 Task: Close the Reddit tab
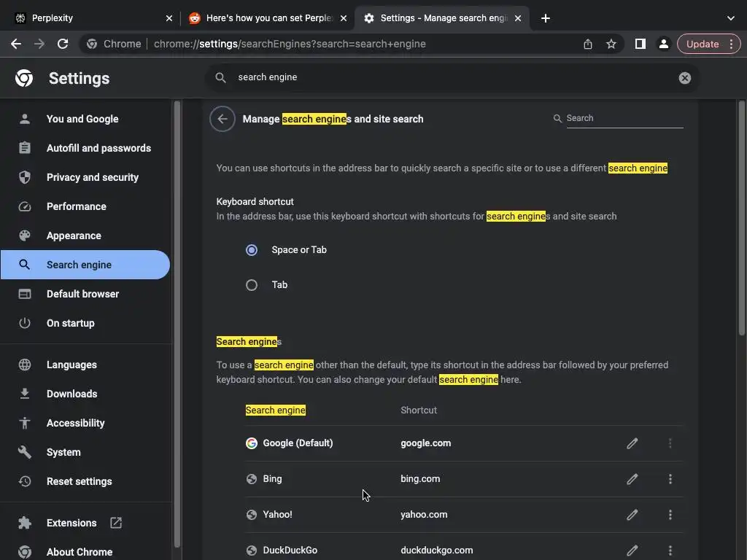[x=344, y=18]
